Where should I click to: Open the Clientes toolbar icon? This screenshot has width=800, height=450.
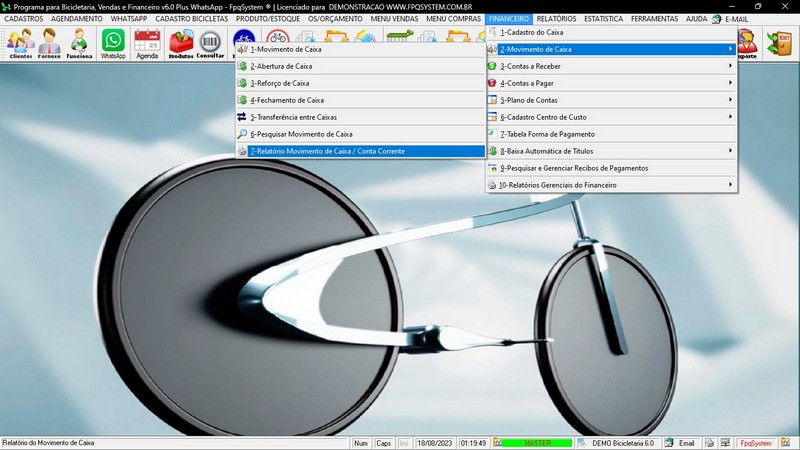click(x=20, y=43)
